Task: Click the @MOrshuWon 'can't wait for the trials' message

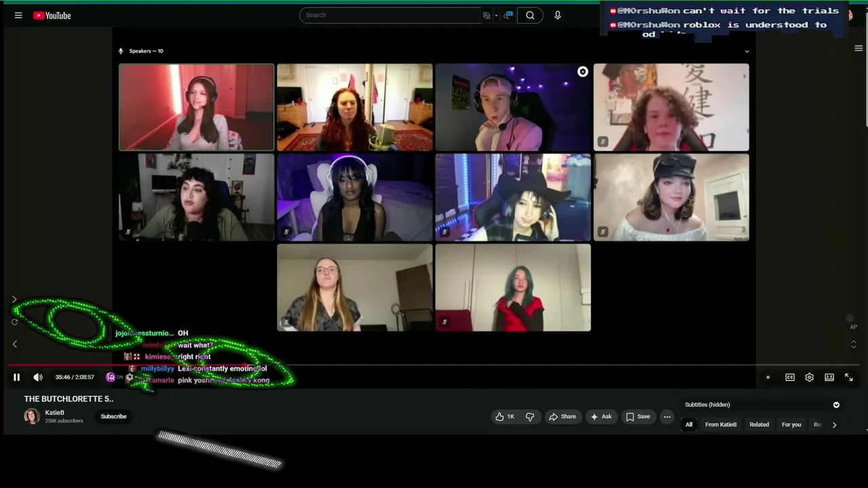Action: (x=724, y=11)
